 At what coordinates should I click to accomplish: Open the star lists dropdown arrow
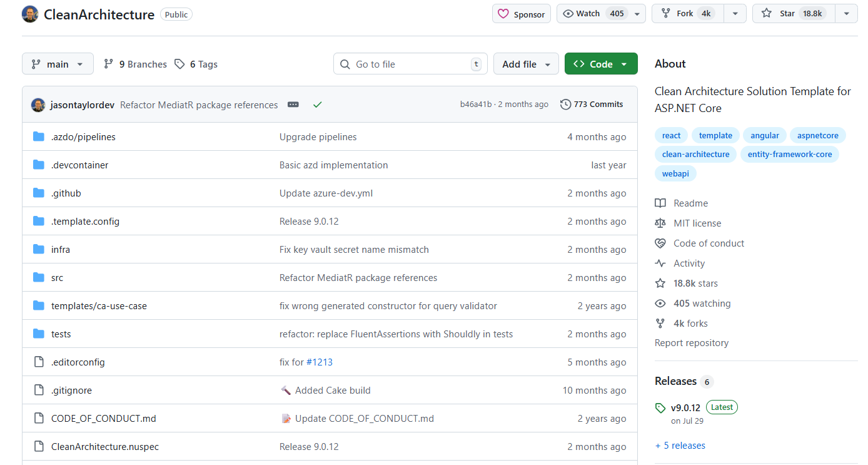846,13
